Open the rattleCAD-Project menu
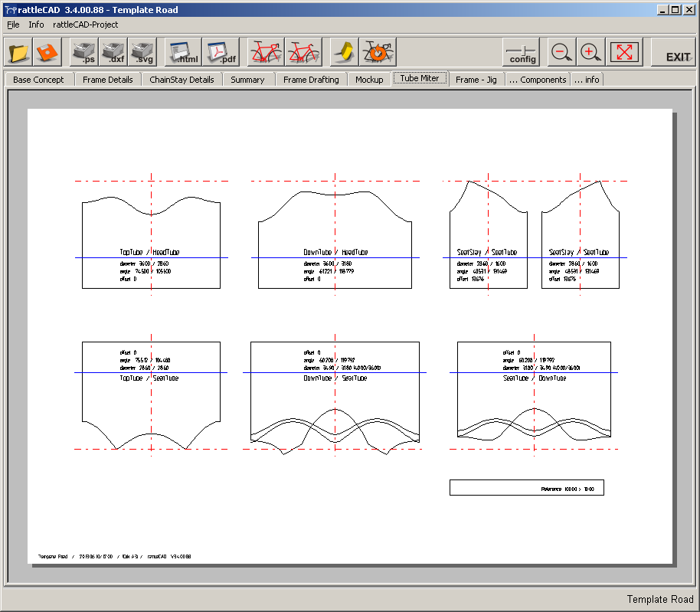Viewport: 700px width, 612px height. (x=85, y=25)
